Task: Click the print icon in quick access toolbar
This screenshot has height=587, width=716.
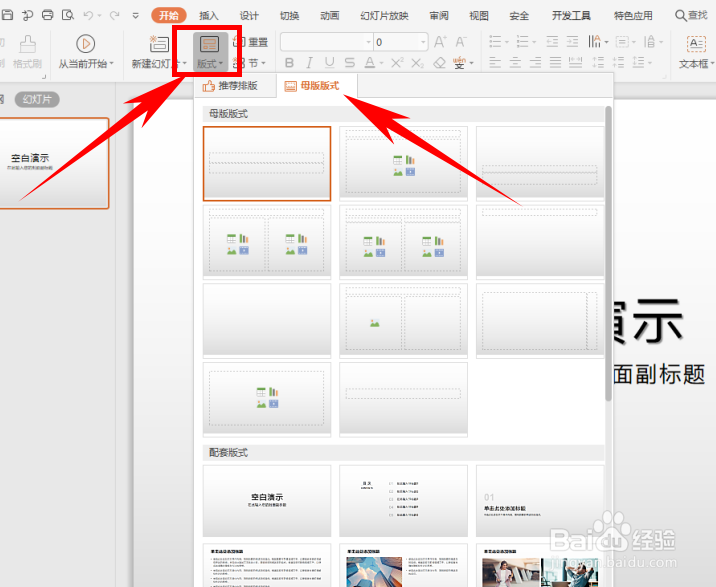Action: 47,15
